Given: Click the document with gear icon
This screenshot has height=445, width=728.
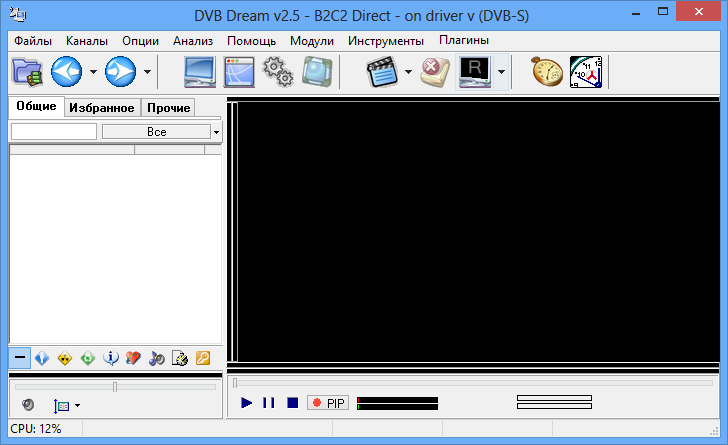Looking at the screenshot, I should (180, 358).
